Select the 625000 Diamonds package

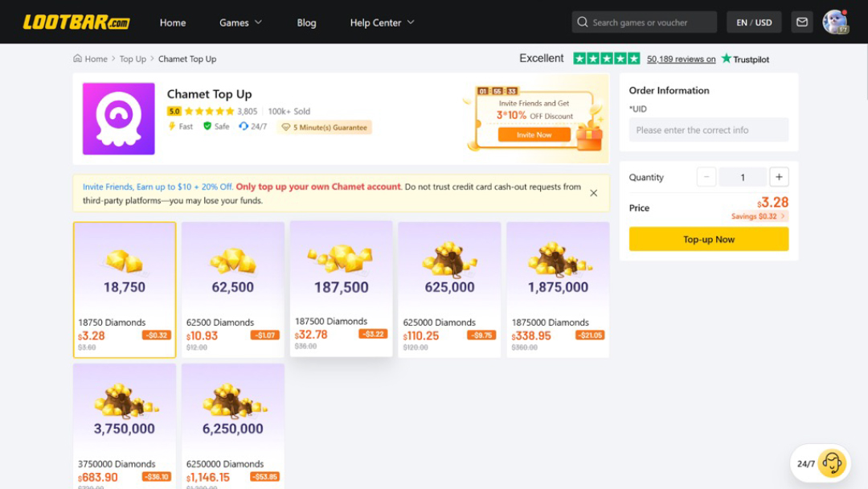tap(449, 290)
